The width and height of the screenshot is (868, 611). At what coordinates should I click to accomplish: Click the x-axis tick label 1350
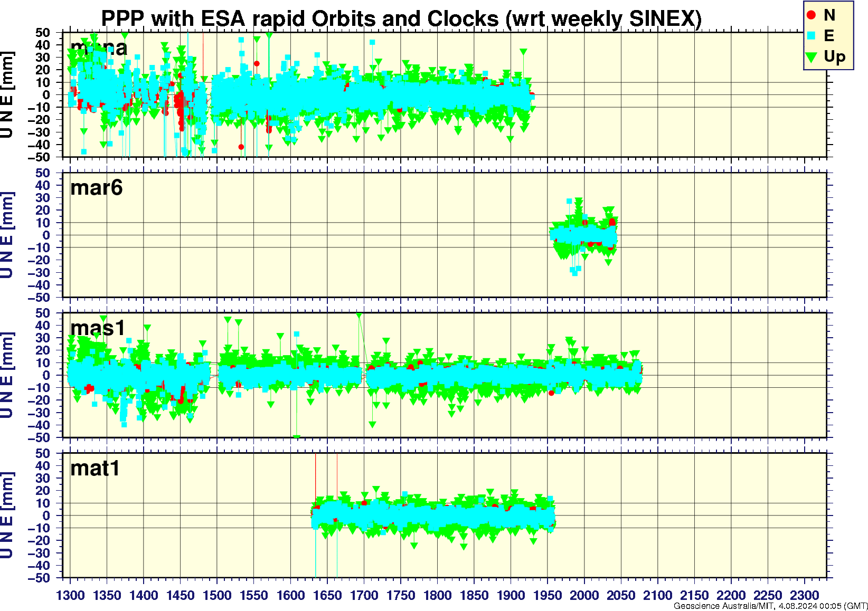[x=107, y=595]
